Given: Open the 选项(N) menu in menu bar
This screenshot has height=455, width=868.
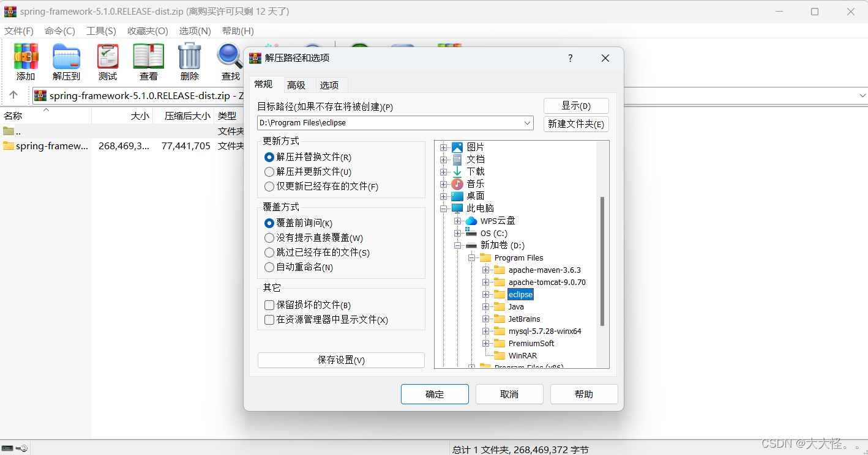Looking at the screenshot, I should coord(195,31).
